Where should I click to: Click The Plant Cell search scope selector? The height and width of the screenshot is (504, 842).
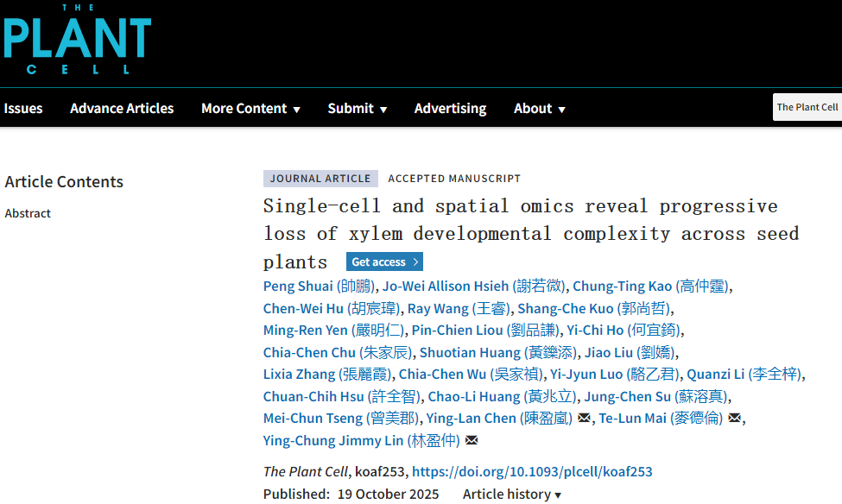(807, 108)
